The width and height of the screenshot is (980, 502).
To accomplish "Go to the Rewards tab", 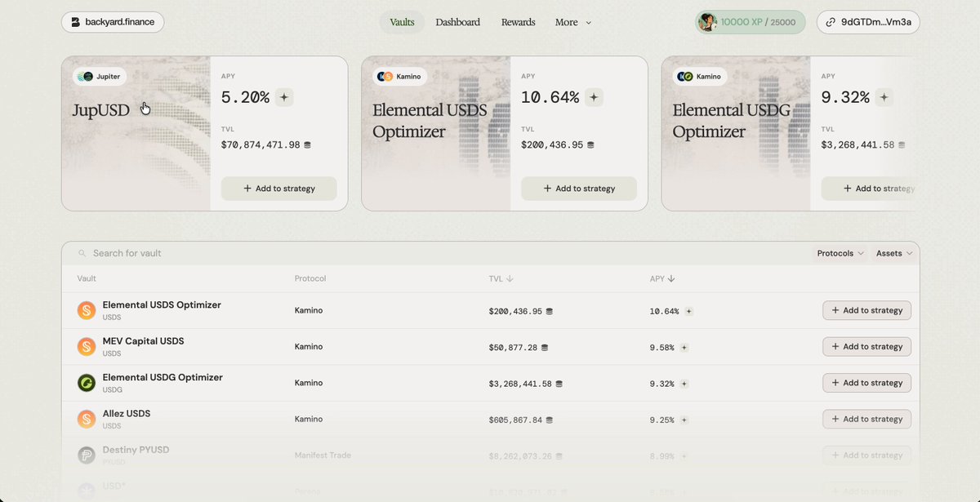I will (x=518, y=22).
